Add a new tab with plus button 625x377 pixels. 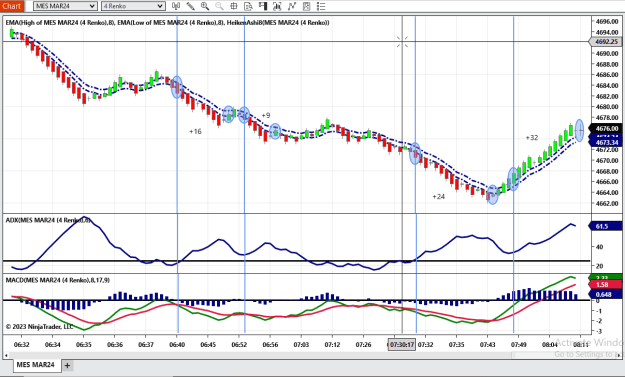tap(67, 365)
